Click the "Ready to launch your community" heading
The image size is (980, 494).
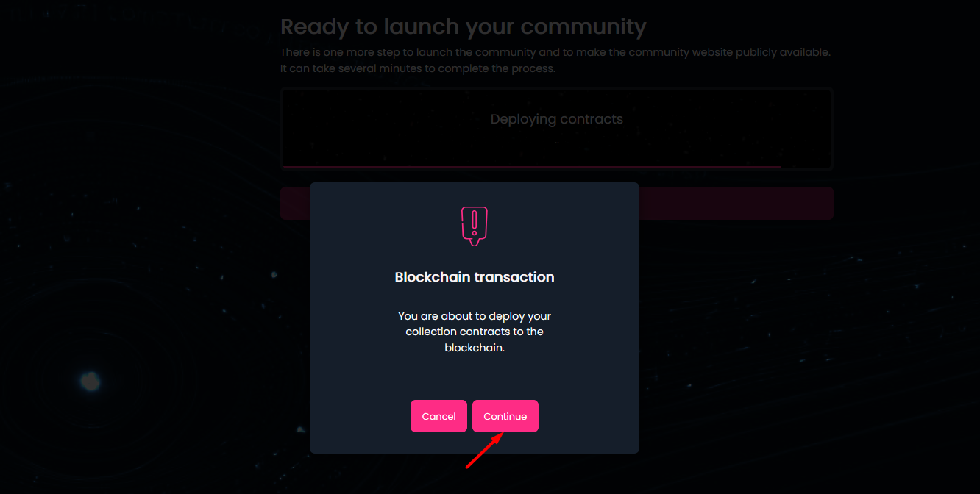463,27
